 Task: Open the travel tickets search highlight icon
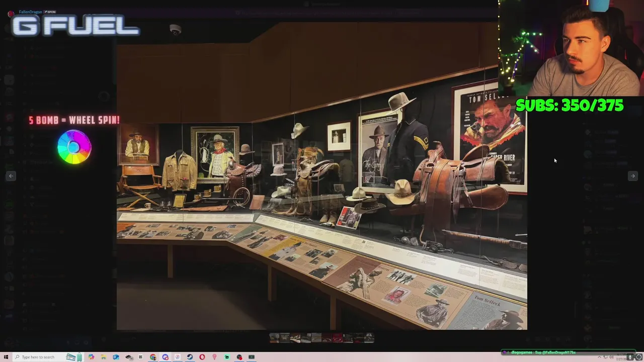(74, 357)
